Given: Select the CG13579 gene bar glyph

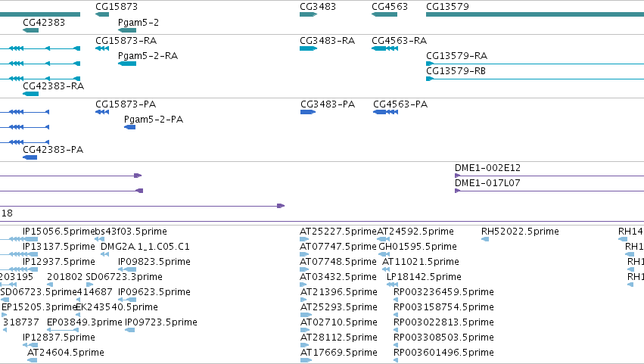Looking at the screenshot, I should 535,15.
